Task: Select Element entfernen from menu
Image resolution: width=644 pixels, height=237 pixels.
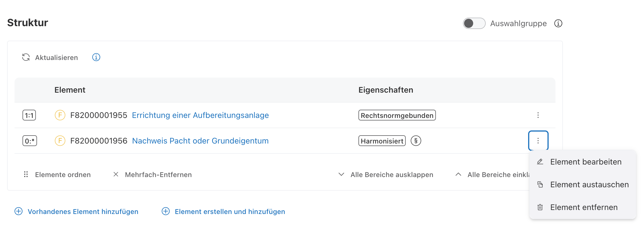Action: pos(584,207)
